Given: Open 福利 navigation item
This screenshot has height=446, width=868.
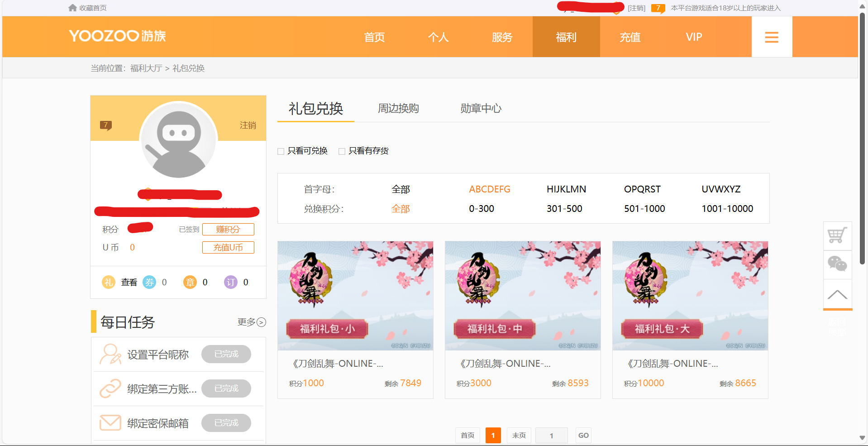Looking at the screenshot, I should pos(566,37).
